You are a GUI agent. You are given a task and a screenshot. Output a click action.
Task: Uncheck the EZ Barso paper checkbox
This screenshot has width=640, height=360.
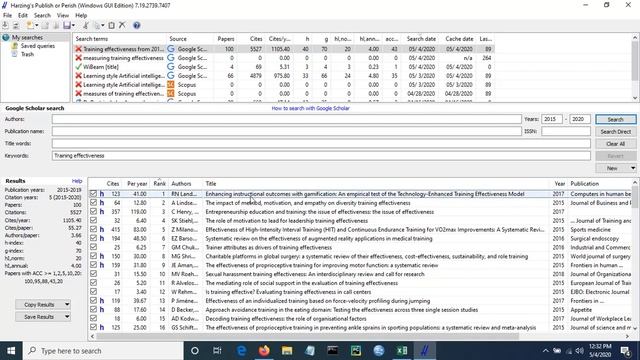[93, 238]
